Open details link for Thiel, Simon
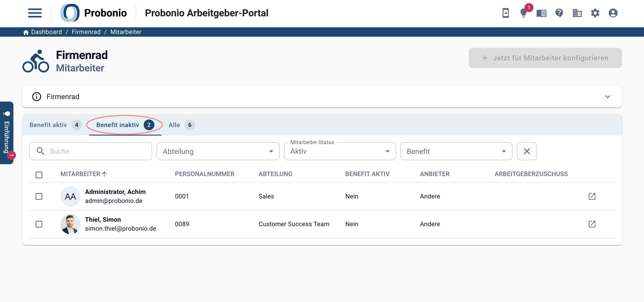The height and width of the screenshot is (302, 644). tap(592, 224)
